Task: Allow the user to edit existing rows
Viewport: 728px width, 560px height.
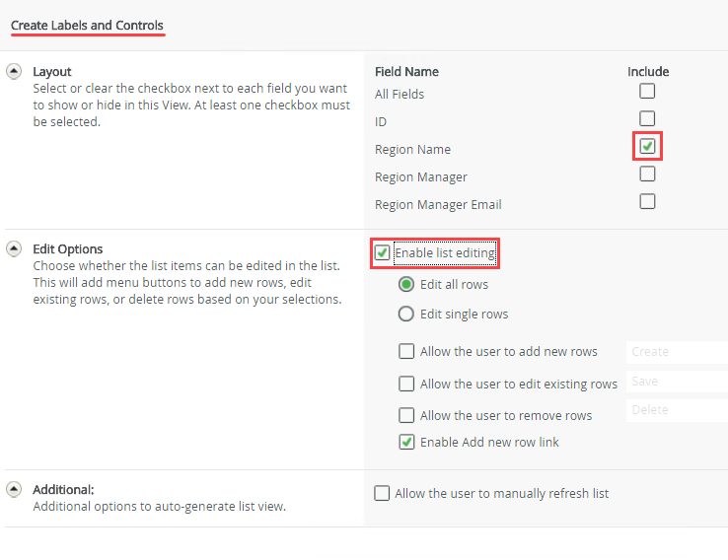Action: pos(406,384)
